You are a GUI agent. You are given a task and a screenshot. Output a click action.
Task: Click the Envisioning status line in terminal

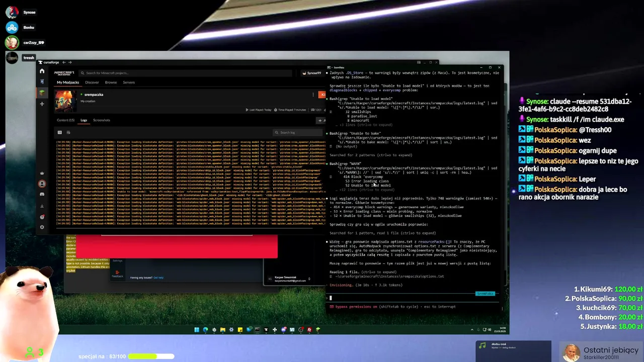pos(366,285)
